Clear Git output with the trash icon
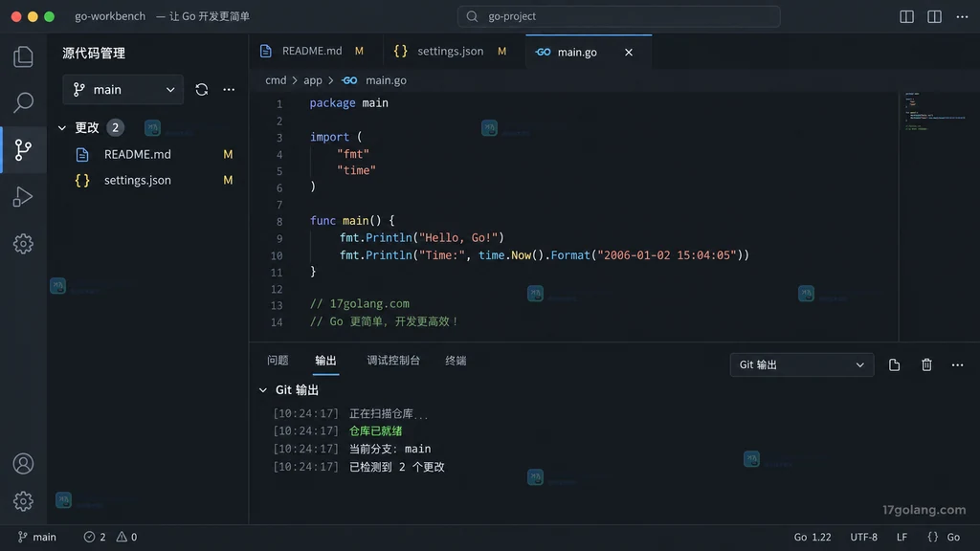Image resolution: width=980 pixels, height=551 pixels. 926,364
